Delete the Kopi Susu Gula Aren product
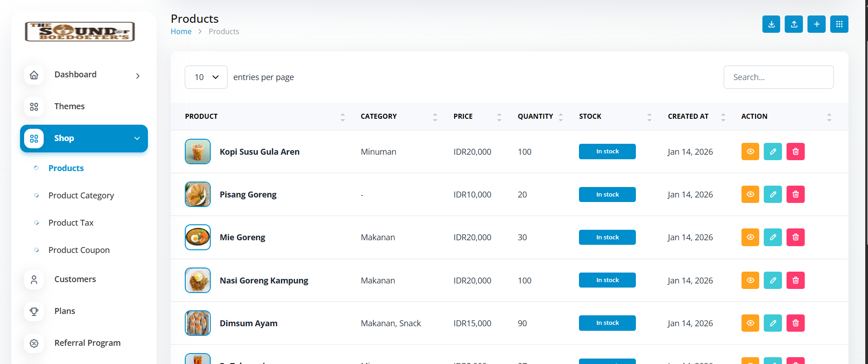The height and width of the screenshot is (364, 868). (796, 152)
